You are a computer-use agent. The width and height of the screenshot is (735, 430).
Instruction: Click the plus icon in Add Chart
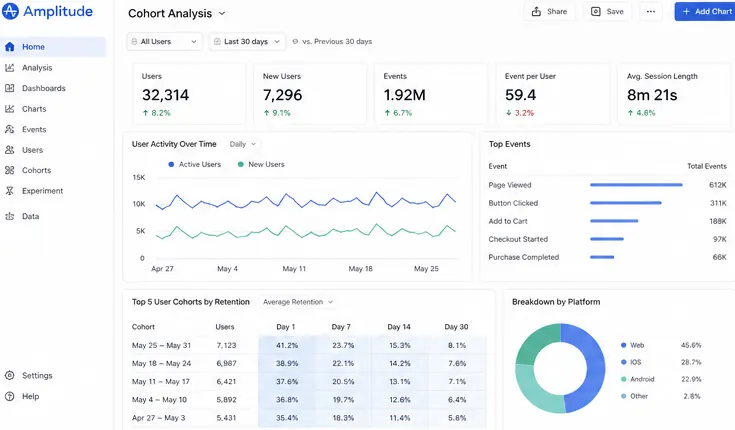coord(686,11)
